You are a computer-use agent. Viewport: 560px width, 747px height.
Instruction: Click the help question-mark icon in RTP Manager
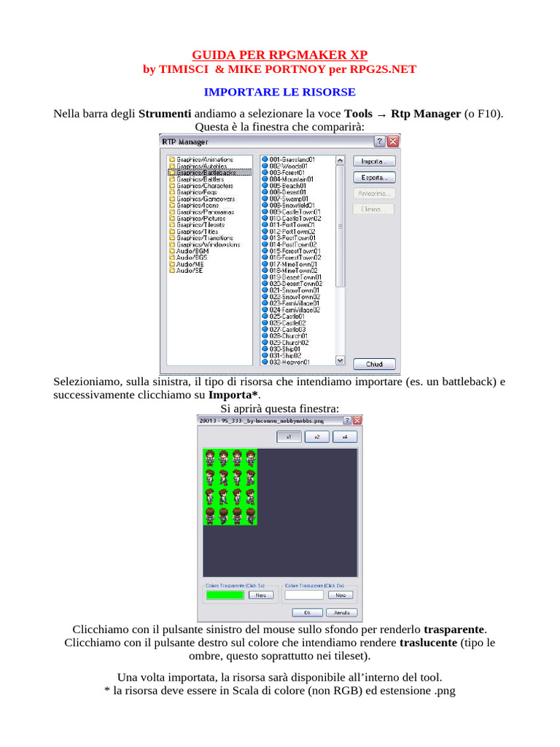(379, 142)
